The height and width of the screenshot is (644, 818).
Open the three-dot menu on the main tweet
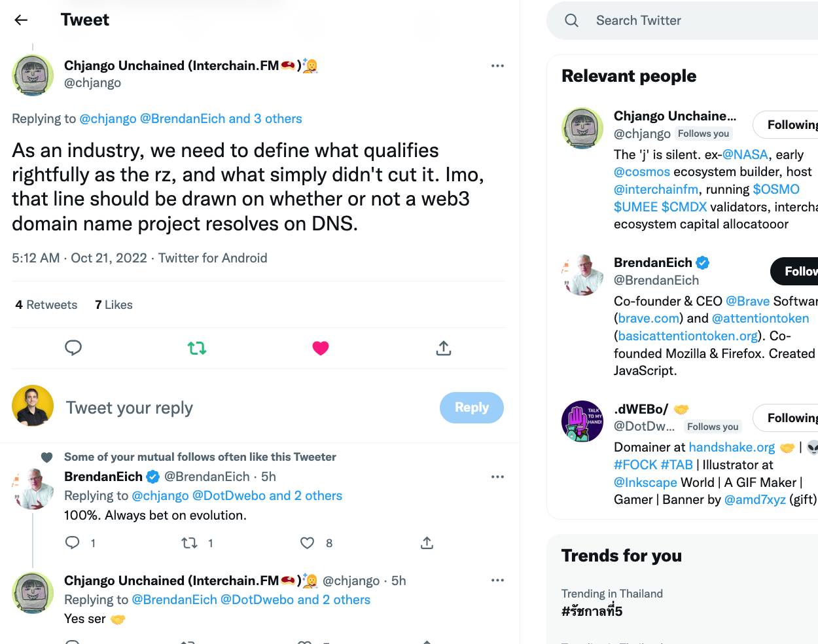coord(497,65)
